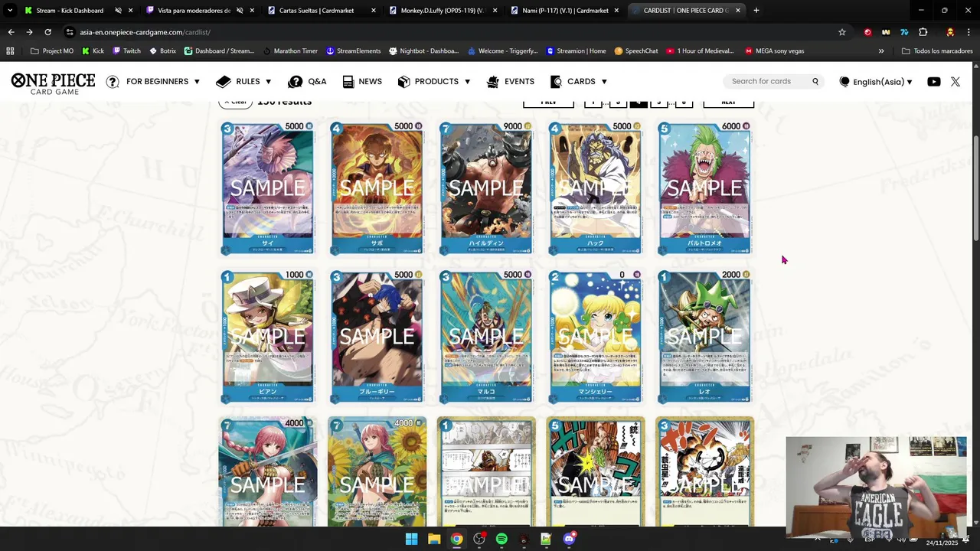This screenshot has width=980, height=551.
Task: Open the English(Asia) language dropdown
Action: click(876, 82)
